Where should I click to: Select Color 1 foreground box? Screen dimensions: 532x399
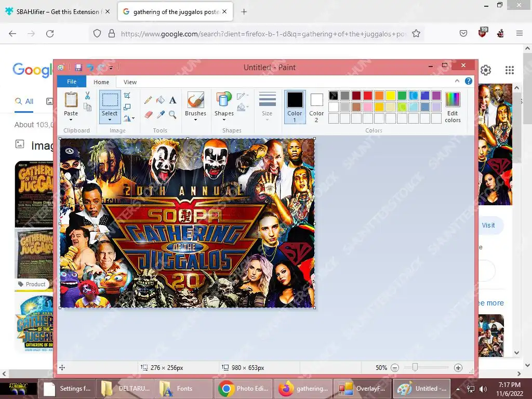coord(295,107)
